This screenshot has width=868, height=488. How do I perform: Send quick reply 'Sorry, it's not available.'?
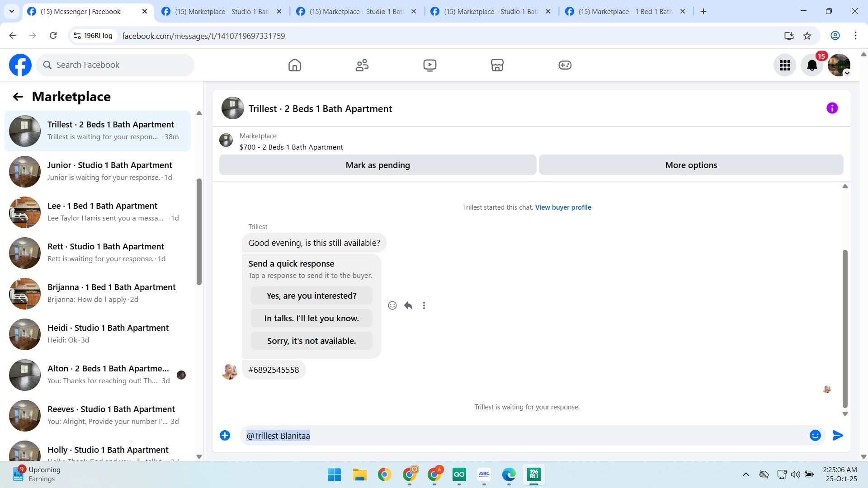point(311,341)
